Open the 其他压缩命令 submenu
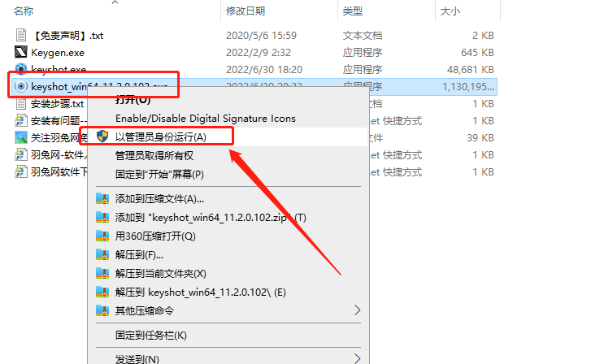Screen dimensions: 600x364 point(228,310)
